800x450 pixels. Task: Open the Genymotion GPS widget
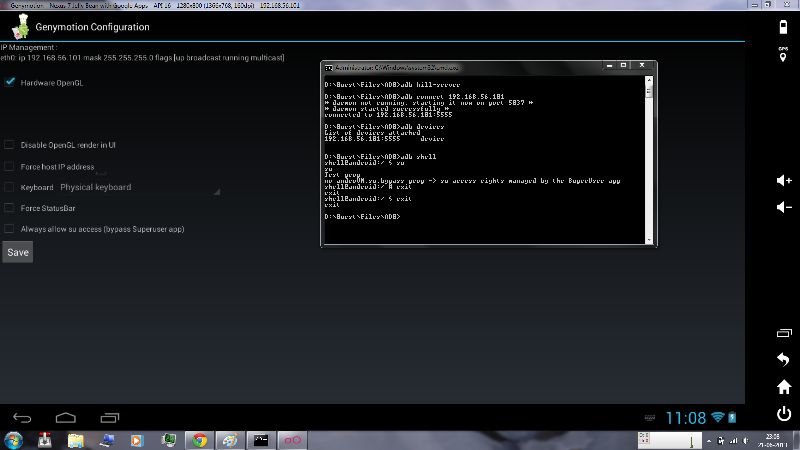(x=783, y=54)
